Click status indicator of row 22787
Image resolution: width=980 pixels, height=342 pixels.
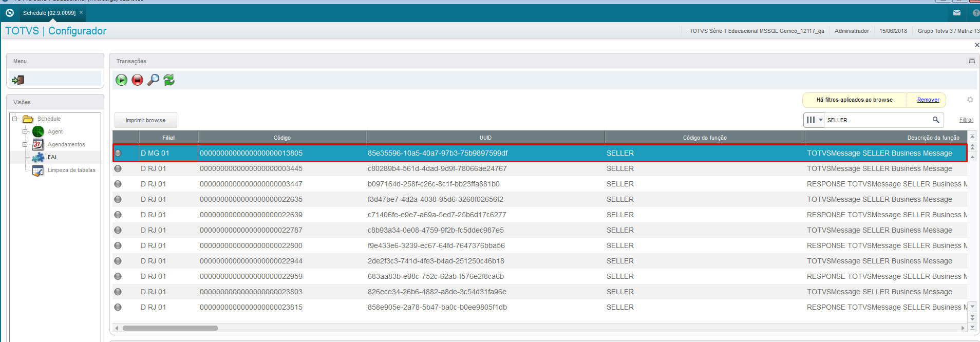coord(118,230)
